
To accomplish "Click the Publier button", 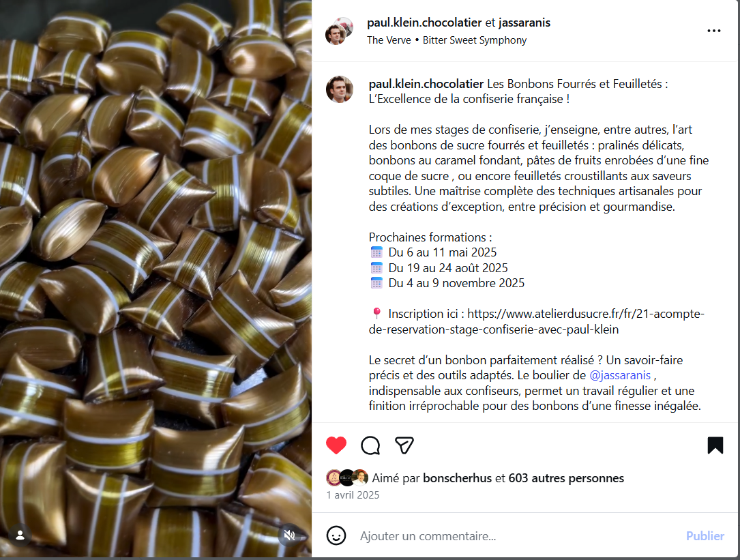I will pyautogui.click(x=705, y=536).
